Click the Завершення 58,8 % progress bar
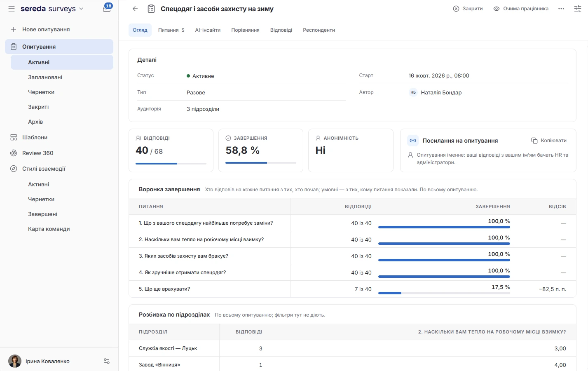588x371 pixels. 261,163
